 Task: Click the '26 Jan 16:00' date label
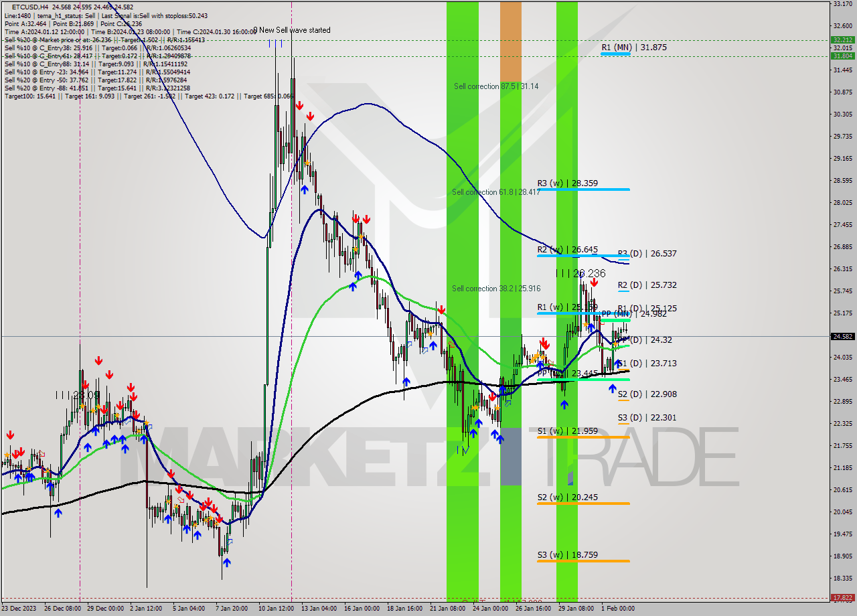(534, 609)
